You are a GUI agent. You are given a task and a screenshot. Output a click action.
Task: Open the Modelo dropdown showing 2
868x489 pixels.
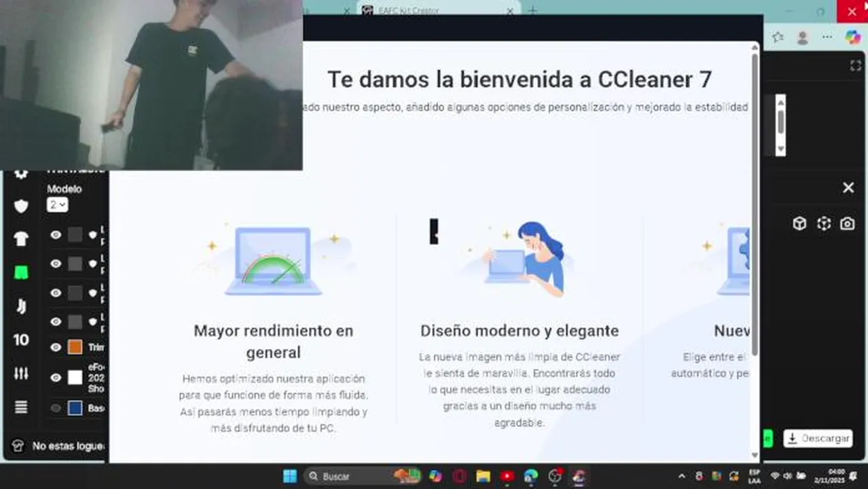click(x=57, y=204)
